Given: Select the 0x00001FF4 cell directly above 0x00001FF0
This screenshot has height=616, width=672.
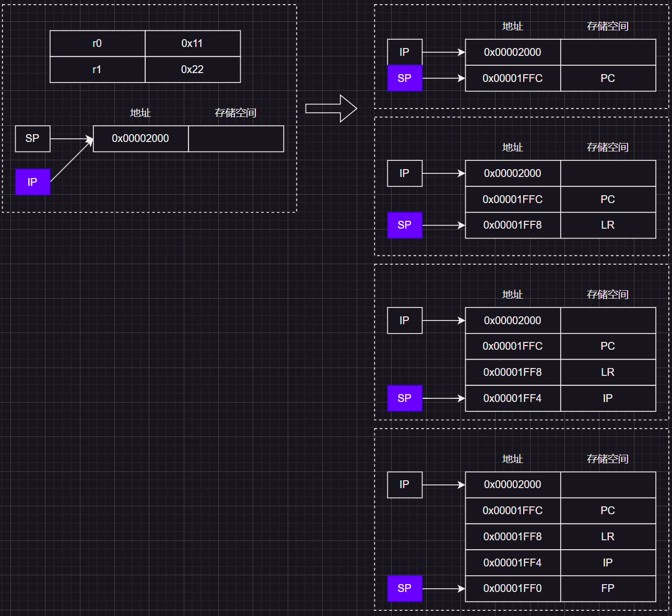Looking at the screenshot, I should pos(513,563).
